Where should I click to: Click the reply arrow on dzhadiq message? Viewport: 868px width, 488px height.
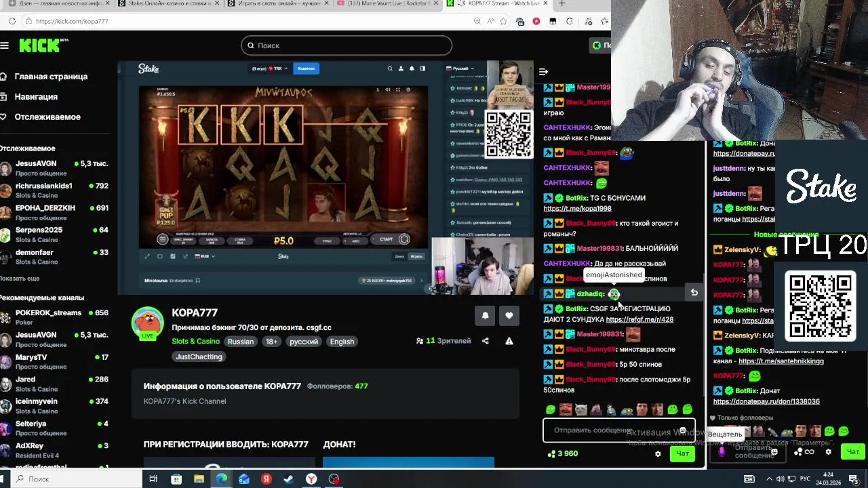pyautogui.click(x=694, y=292)
